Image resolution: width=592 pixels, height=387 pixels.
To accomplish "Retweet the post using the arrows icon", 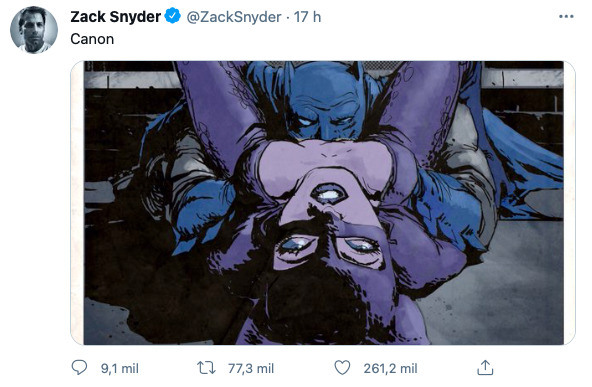I will tap(207, 368).
